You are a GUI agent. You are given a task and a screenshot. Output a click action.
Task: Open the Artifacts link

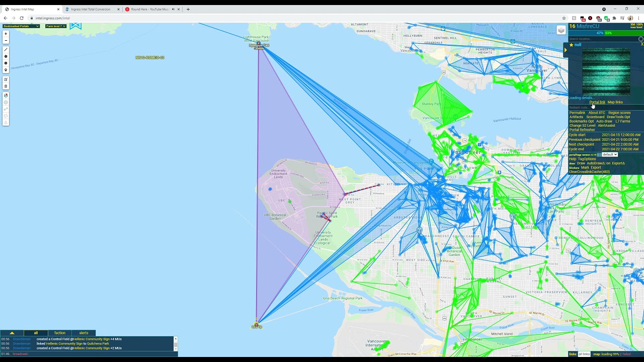coord(577,117)
